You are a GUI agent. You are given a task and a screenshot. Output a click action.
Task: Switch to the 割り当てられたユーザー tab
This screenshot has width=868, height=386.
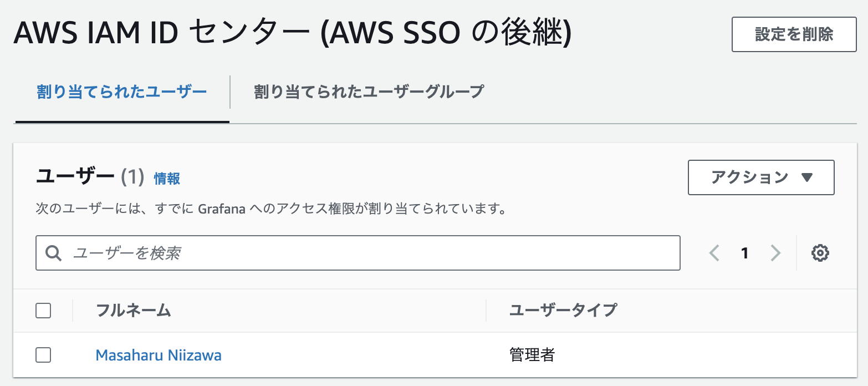tap(122, 92)
